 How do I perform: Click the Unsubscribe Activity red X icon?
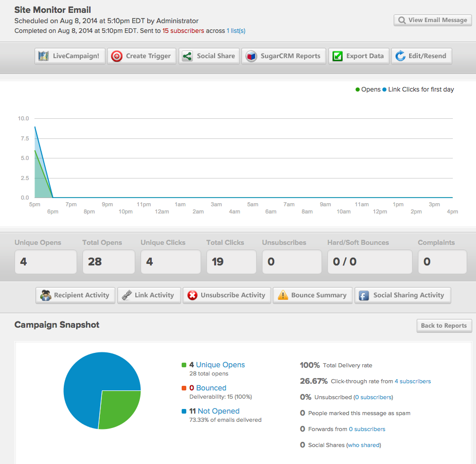click(x=192, y=295)
